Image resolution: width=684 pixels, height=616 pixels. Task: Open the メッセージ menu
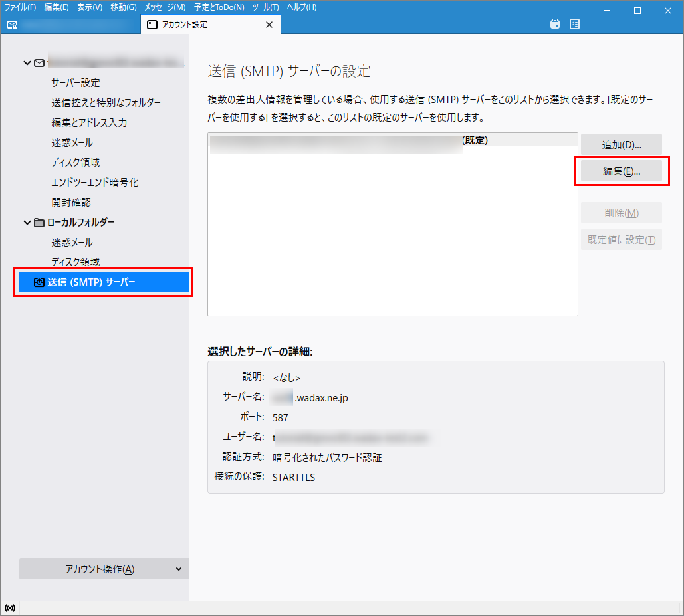pyautogui.click(x=165, y=7)
